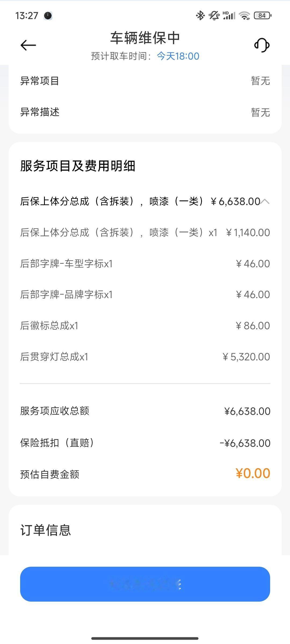
Task: Tap the back arrow icon
Action: point(28,45)
